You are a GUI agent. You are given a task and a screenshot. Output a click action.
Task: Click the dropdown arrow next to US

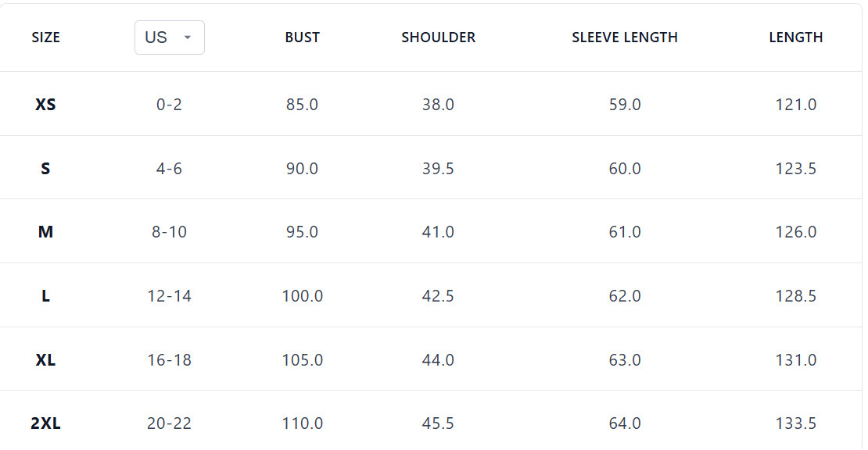(188, 37)
